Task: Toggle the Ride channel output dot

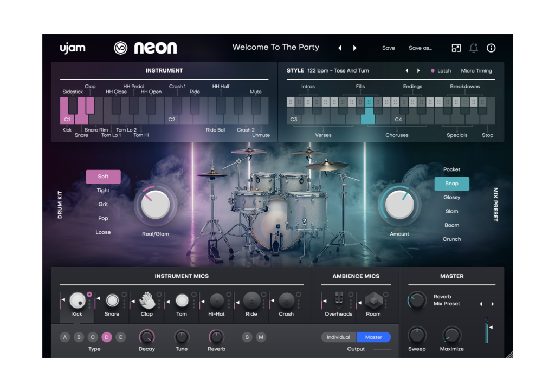Action: pyautogui.click(x=264, y=294)
